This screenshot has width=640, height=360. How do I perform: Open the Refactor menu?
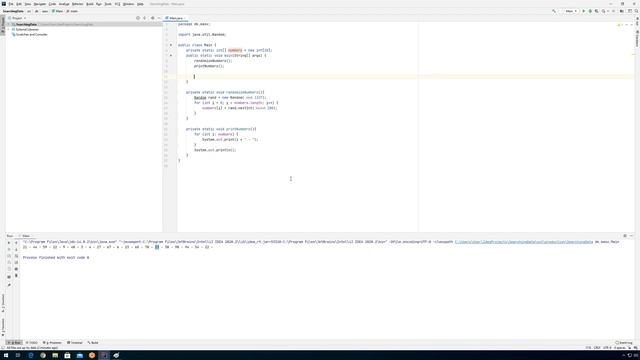point(78,4)
